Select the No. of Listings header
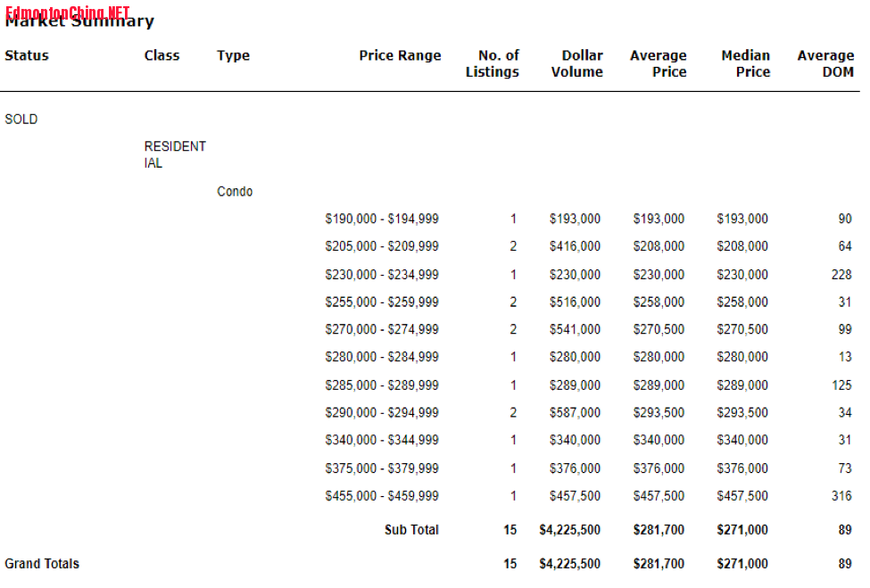This screenshot has height=588, width=870. pyautogui.click(x=492, y=63)
